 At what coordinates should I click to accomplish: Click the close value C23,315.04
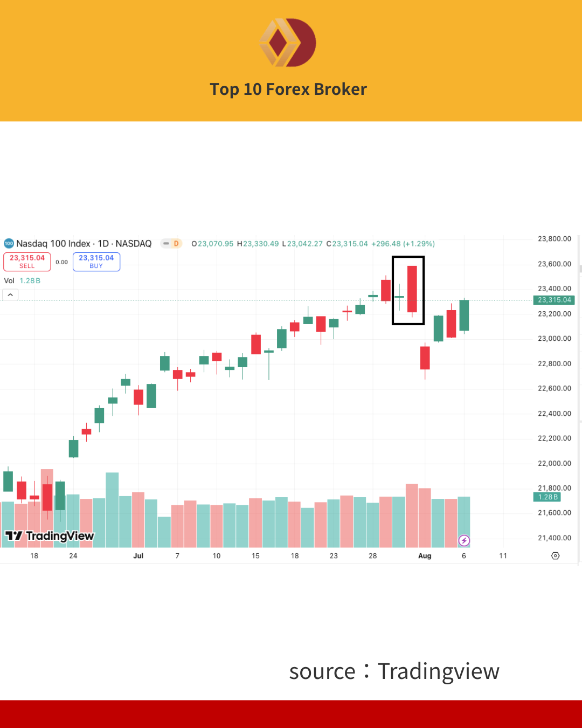pos(347,244)
